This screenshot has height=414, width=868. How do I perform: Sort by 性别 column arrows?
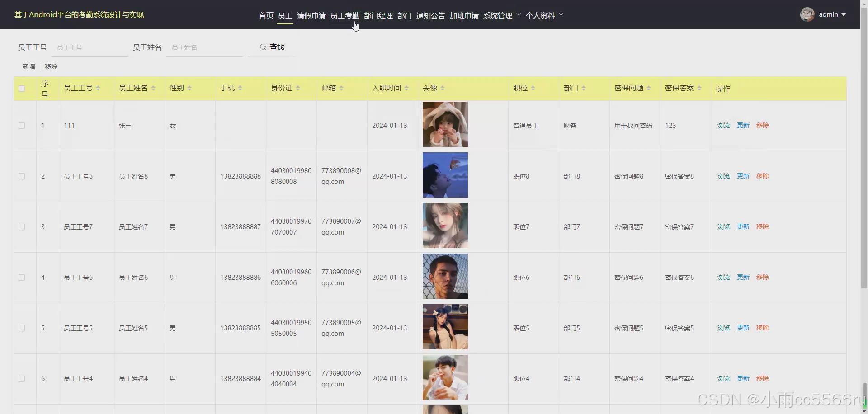coord(189,88)
